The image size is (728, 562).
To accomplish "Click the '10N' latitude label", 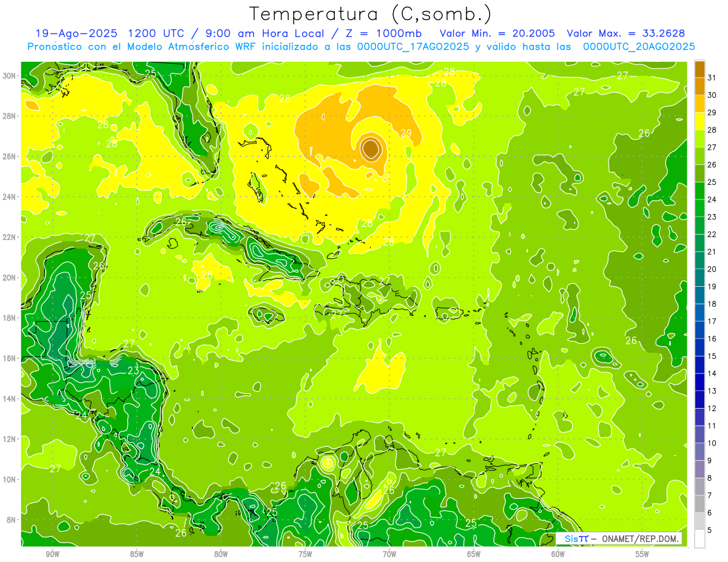I will coord(10,480).
